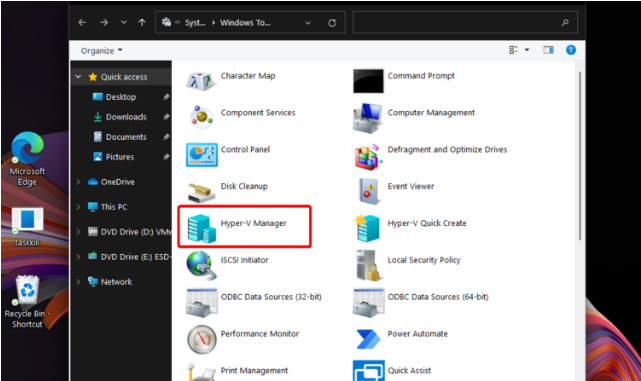641x381 pixels.
Task: Select the Power Automate icon
Action: (x=368, y=339)
